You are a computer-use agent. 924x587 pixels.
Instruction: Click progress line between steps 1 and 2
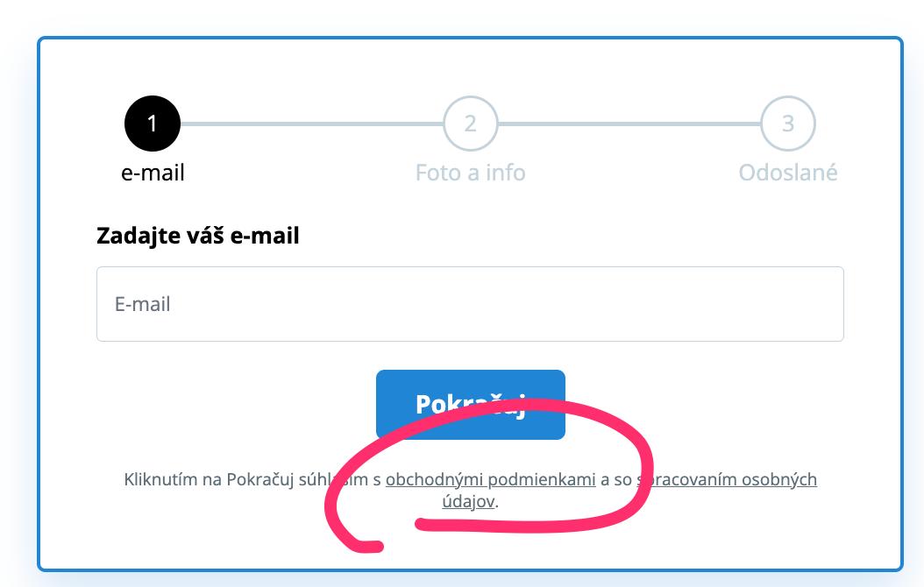311,124
